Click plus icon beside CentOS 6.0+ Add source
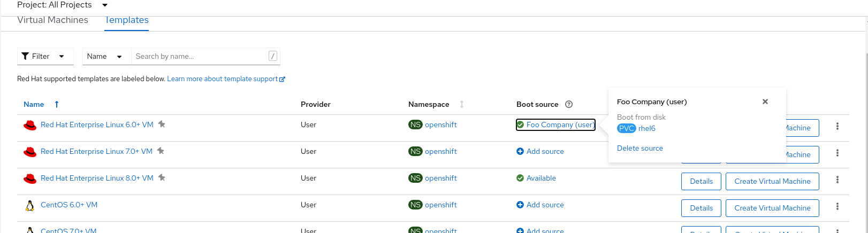This screenshot has width=868, height=233. 520,205
